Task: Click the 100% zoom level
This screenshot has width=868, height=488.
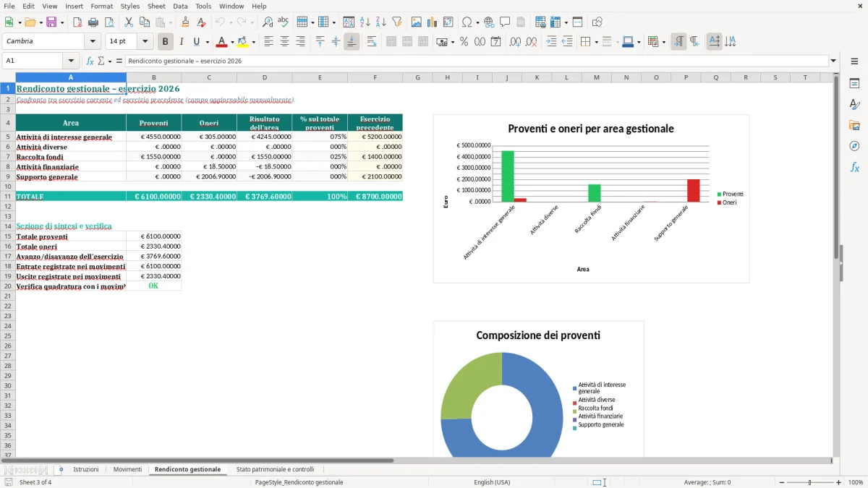Action: [856, 482]
